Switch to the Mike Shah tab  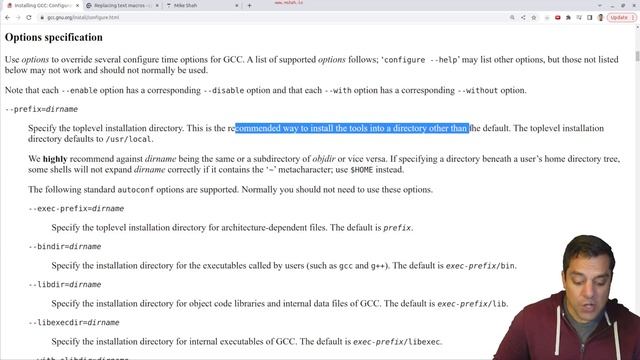(x=202, y=6)
